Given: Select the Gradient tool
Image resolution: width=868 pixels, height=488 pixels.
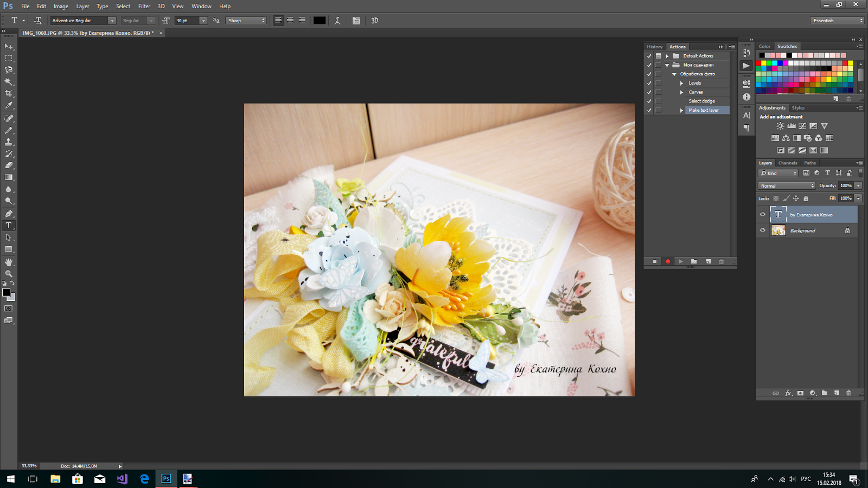Looking at the screenshot, I should click(x=9, y=177).
